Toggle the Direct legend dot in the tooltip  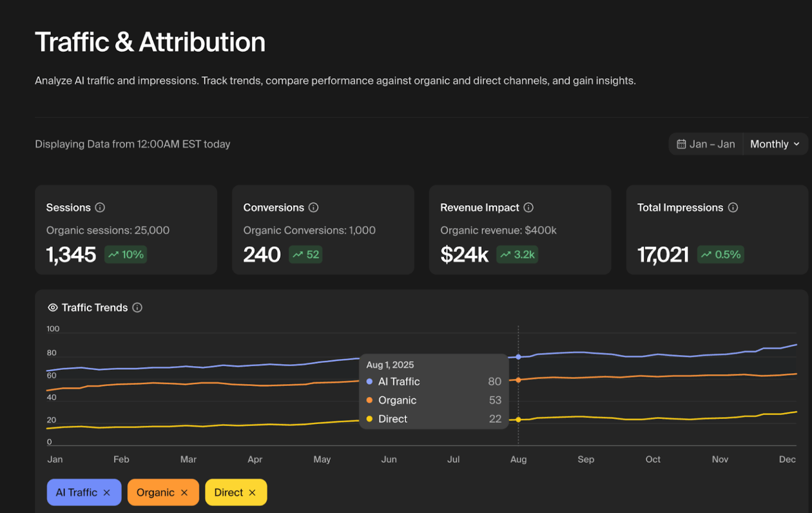[x=370, y=419]
